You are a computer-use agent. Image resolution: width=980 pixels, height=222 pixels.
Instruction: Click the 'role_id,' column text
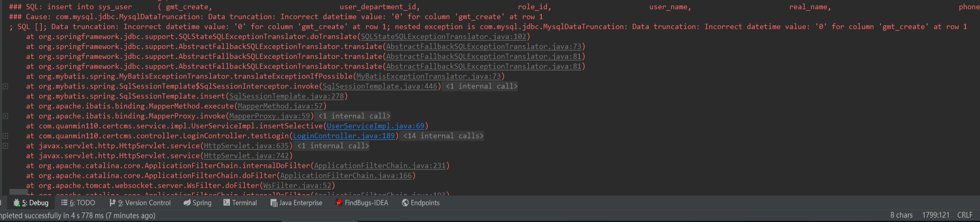534,7
